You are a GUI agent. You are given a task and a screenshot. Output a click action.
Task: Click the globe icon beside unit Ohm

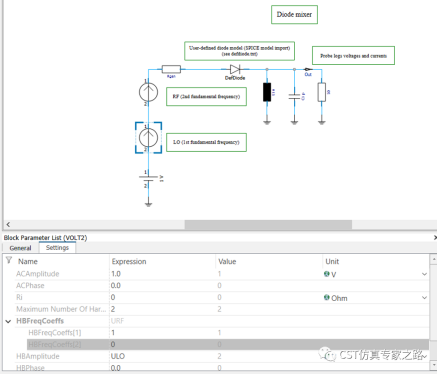pyautogui.click(x=327, y=297)
